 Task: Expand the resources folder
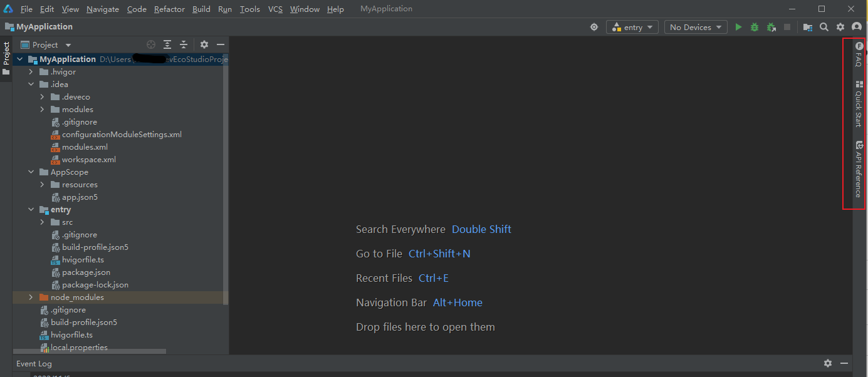point(42,185)
